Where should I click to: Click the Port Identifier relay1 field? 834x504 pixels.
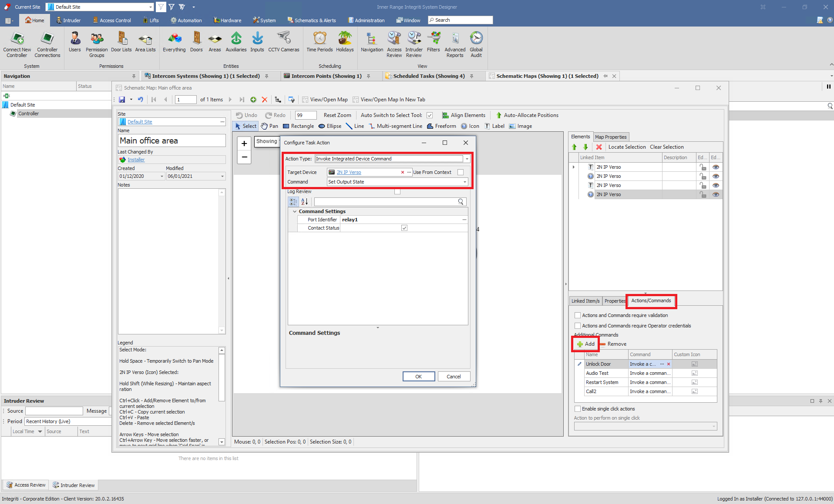coord(400,220)
